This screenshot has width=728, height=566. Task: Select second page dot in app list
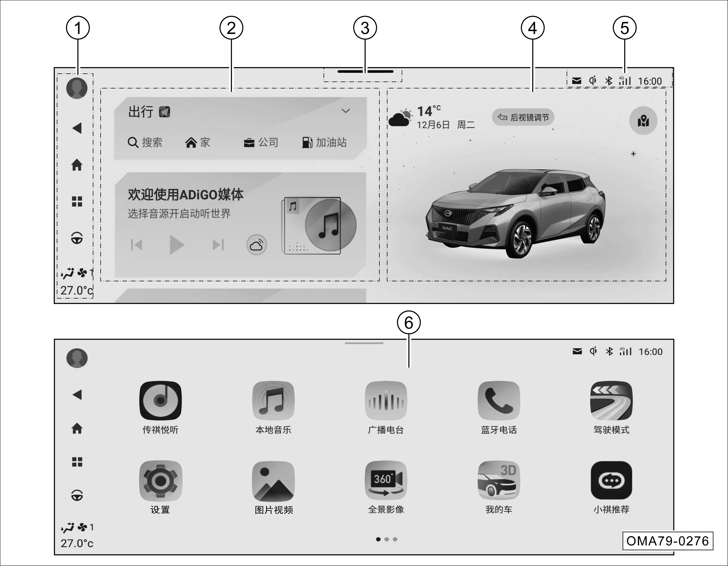pyautogui.click(x=387, y=539)
